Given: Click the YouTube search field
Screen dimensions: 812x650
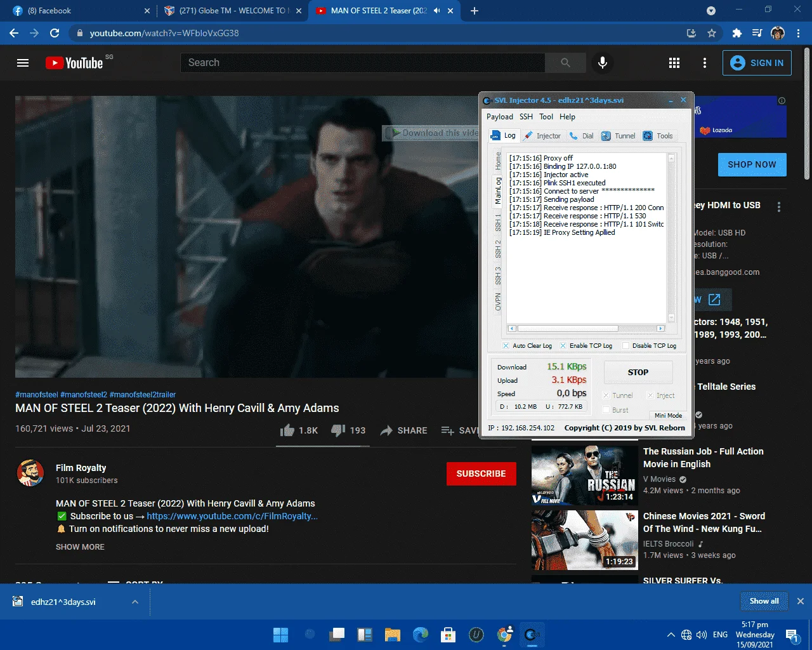Looking at the screenshot, I should [x=363, y=63].
